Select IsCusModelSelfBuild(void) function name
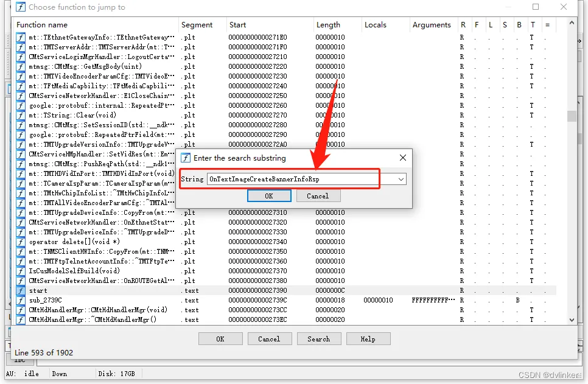The image size is (588, 384). click(74, 271)
